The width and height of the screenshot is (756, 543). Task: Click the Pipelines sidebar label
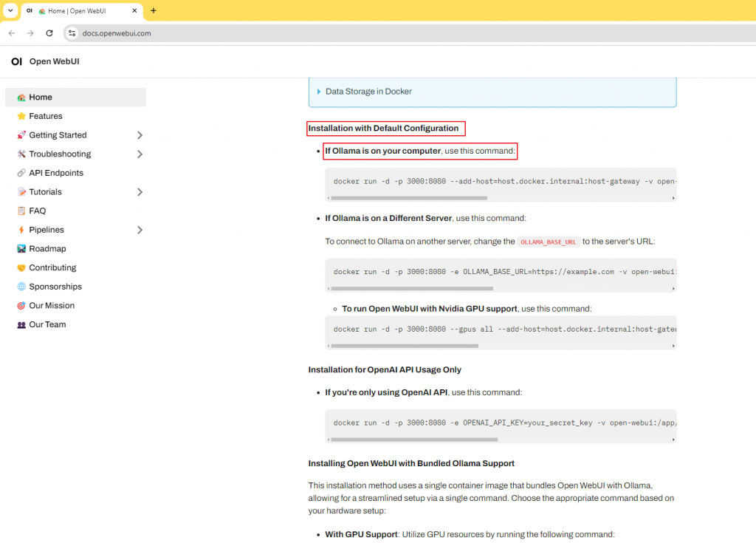47,230
